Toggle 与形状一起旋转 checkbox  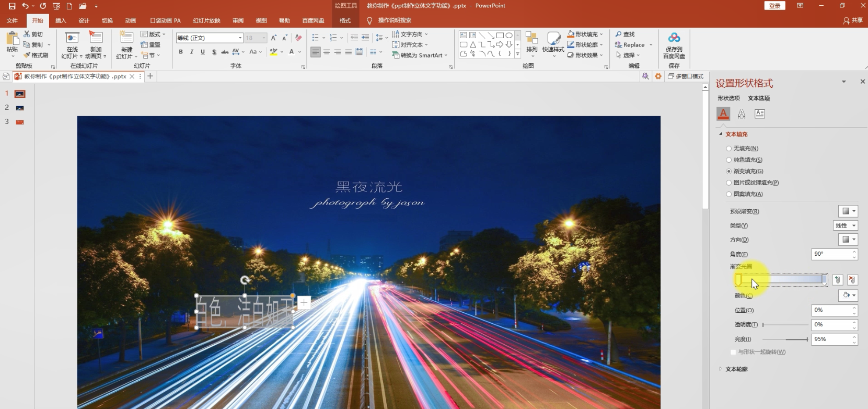coord(733,352)
